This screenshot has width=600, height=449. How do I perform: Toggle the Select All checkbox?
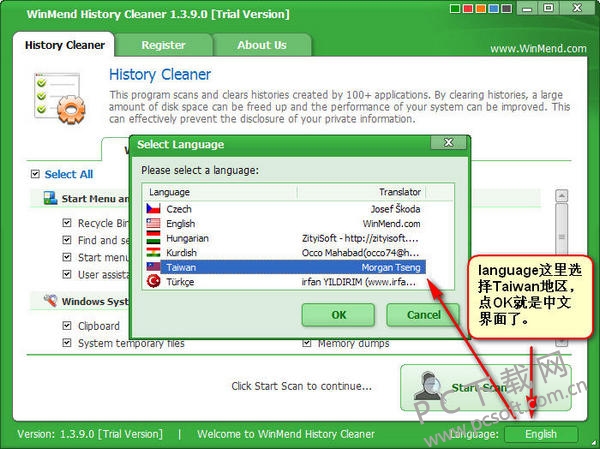tap(35, 174)
